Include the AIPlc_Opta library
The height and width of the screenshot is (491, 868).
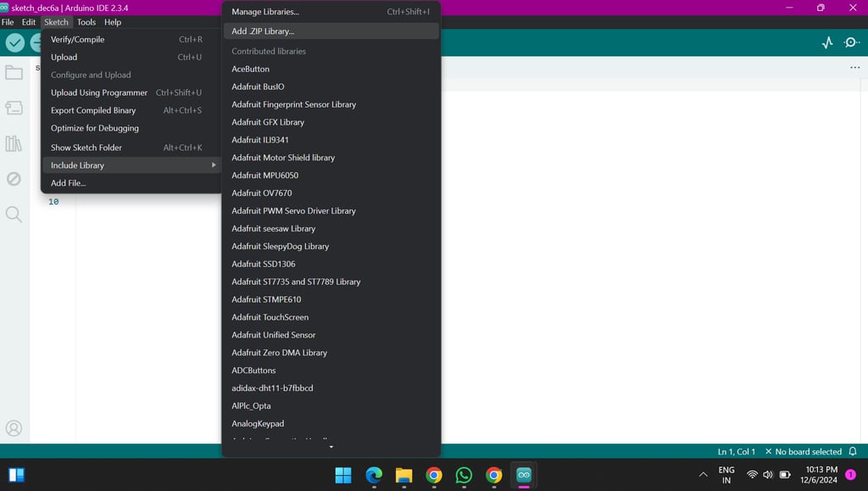click(x=331, y=405)
